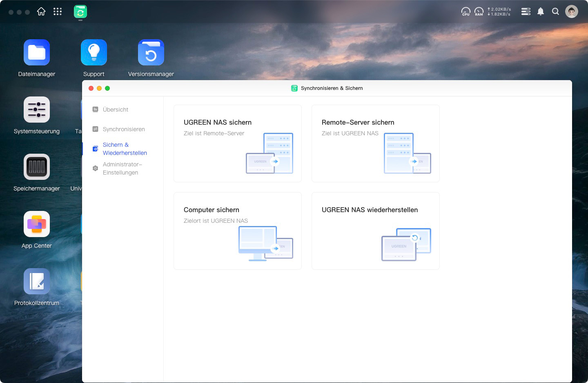Choose the Computer sichern card
Viewport: 588px width, 383px height.
pyautogui.click(x=238, y=231)
